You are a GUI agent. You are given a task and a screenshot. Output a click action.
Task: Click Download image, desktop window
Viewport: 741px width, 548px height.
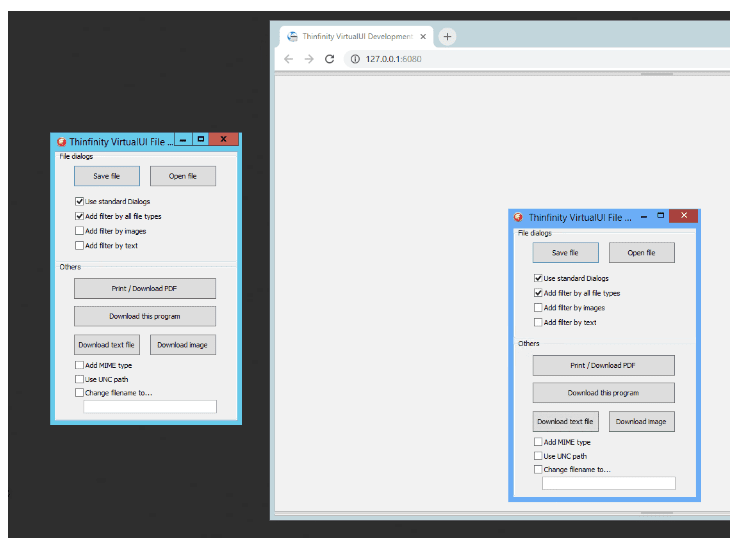pos(183,345)
